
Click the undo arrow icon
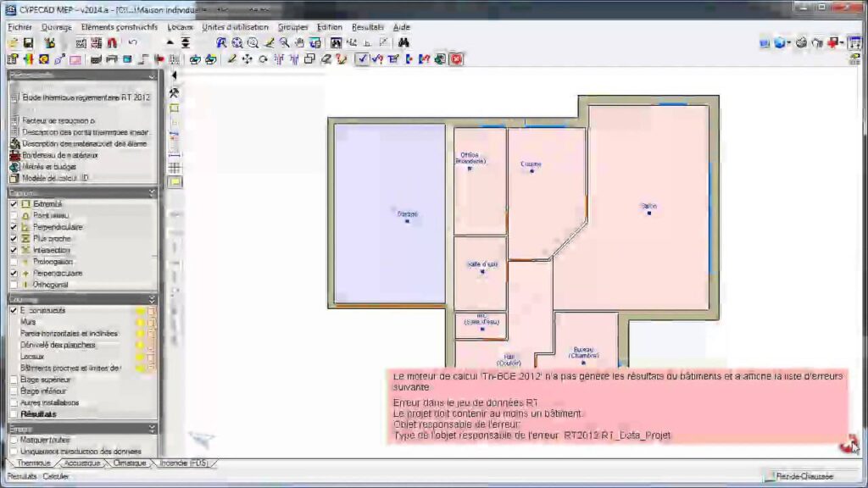[x=133, y=42]
